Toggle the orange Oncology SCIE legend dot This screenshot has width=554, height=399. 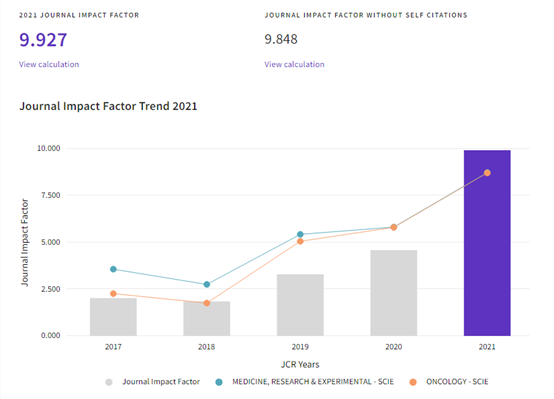coord(413,382)
